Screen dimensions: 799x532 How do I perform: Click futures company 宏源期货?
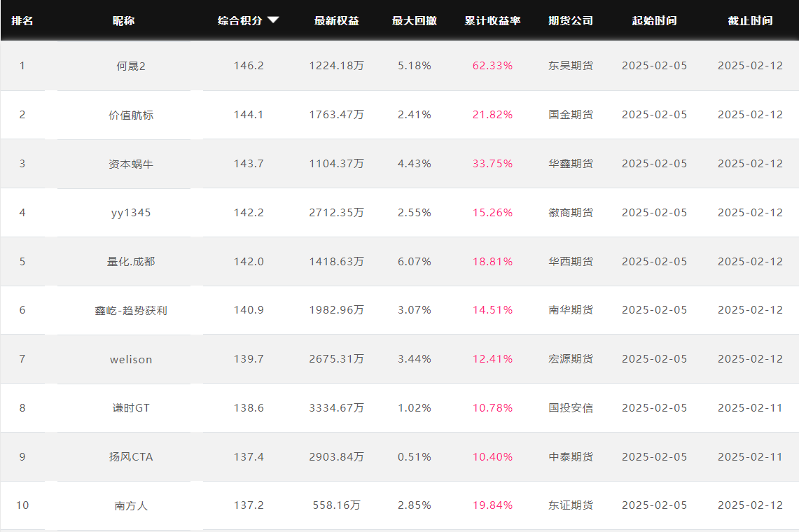(571, 358)
